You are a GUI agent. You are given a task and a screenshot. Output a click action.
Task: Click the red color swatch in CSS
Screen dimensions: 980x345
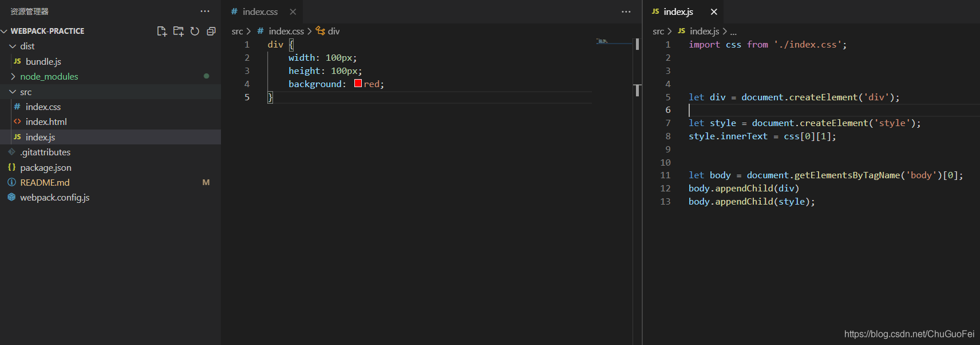pos(358,84)
